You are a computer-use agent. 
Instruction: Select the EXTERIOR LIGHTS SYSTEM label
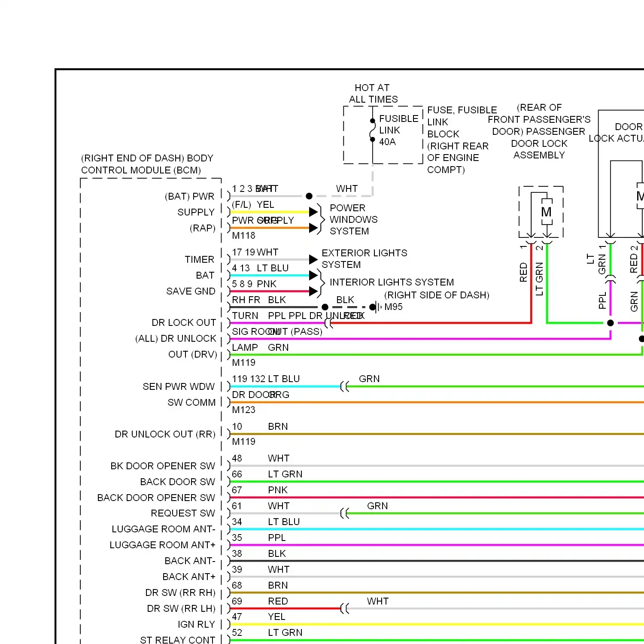365,259
